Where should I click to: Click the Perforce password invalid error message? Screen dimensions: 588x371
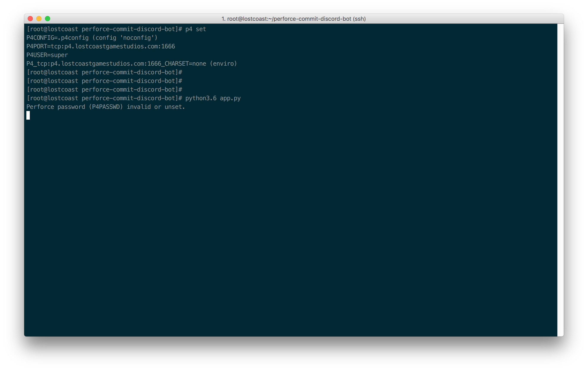(105, 107)
